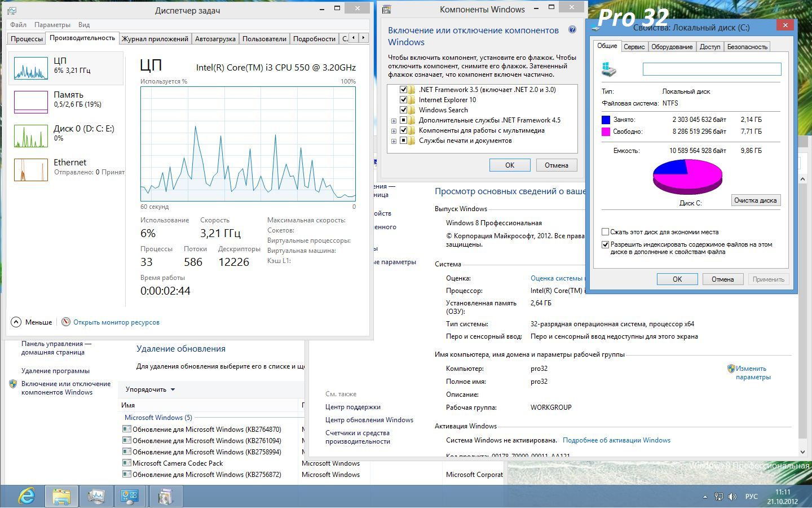Click the Диспетчер задач title bar icon
This screenshot has height=508, width=812.
coord(12,10)
